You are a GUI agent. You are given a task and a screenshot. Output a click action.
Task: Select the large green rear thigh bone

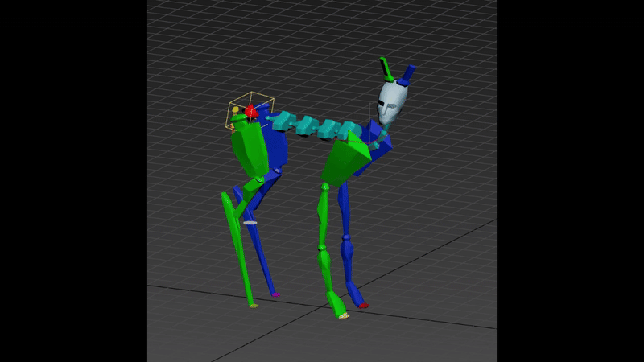[x=250, y=150]
